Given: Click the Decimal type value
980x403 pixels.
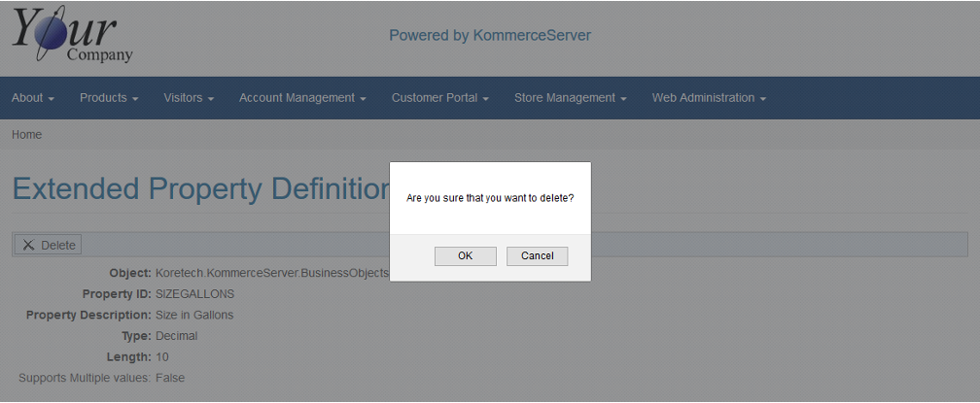Looking at the screenshot, I should [176, 336].
